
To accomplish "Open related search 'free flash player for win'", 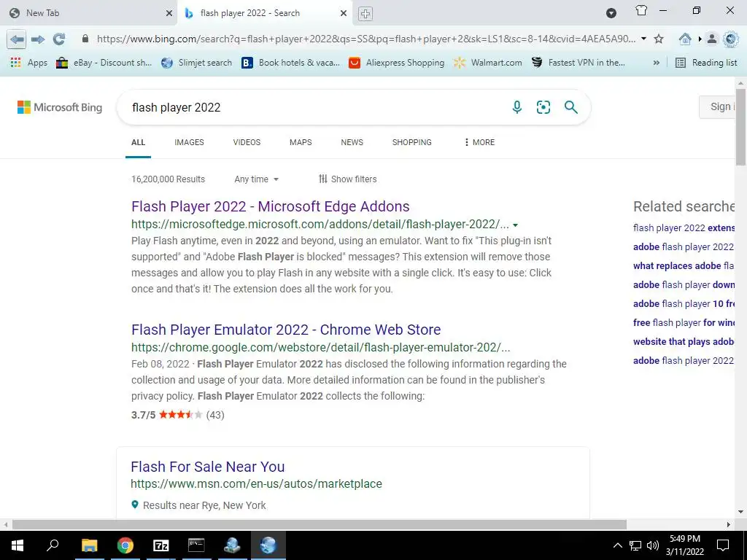I will click(684, 323).
